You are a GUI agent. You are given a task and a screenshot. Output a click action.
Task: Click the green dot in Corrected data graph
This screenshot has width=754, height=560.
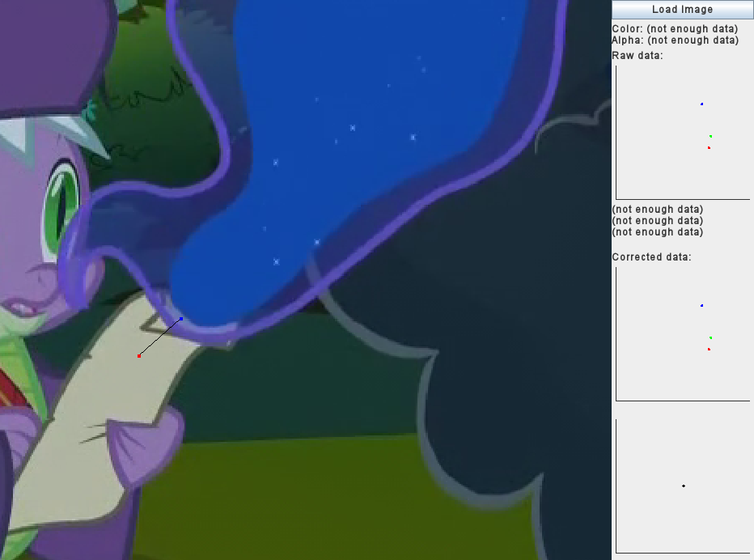(x=711, y=337)
